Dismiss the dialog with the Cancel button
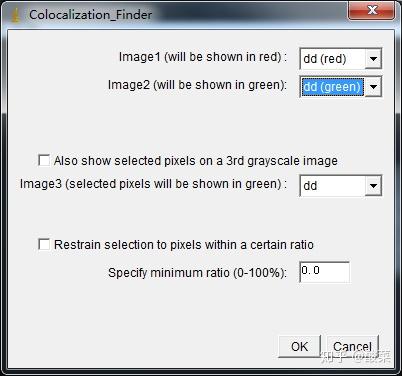The image size is (402, 376). click(352, 346)
